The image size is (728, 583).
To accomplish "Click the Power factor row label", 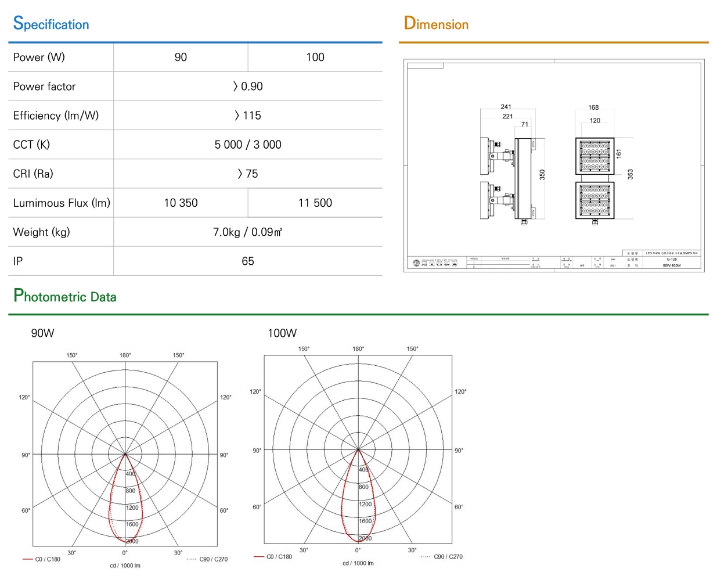I will (44, 87).
